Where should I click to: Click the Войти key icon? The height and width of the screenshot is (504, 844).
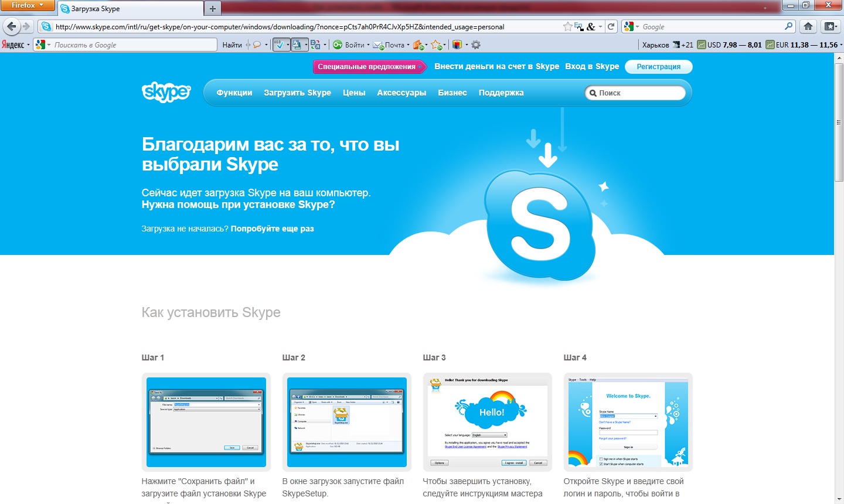(x=338, y=45)
